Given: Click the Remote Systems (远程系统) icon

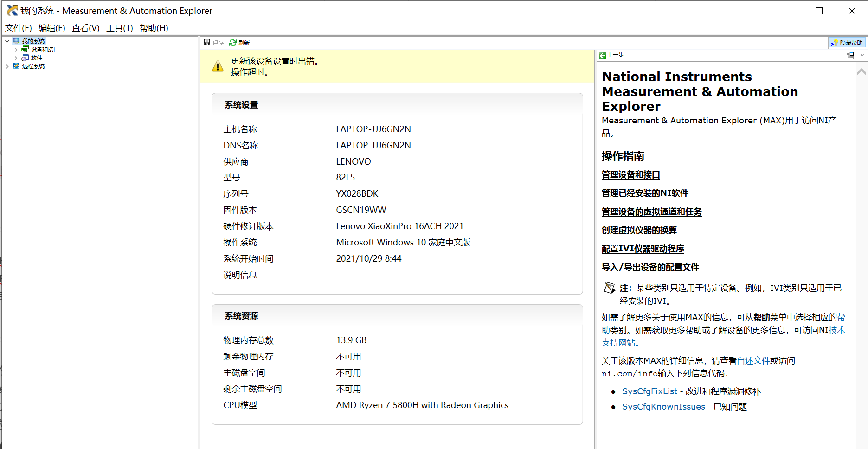Looking at the screenshot, I should pos(16,66).
